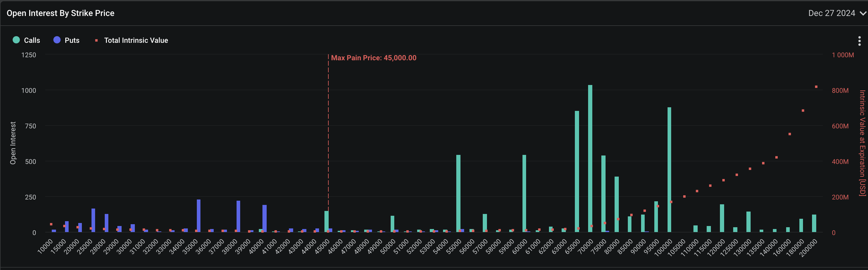
Task: Toggle Total Intrinsic Value series label
Action: pyautogui.click(x=136, y=40)
